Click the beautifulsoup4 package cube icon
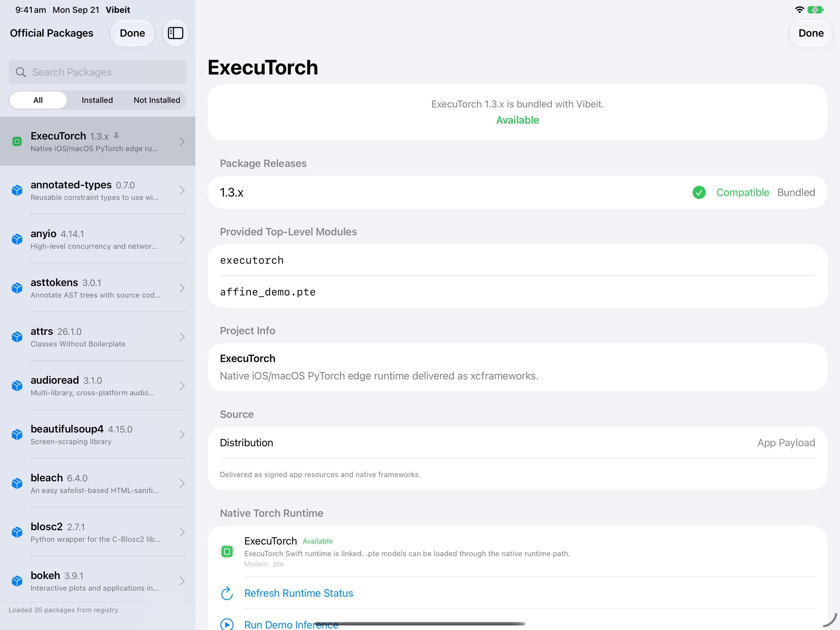 tap(17, 434)
